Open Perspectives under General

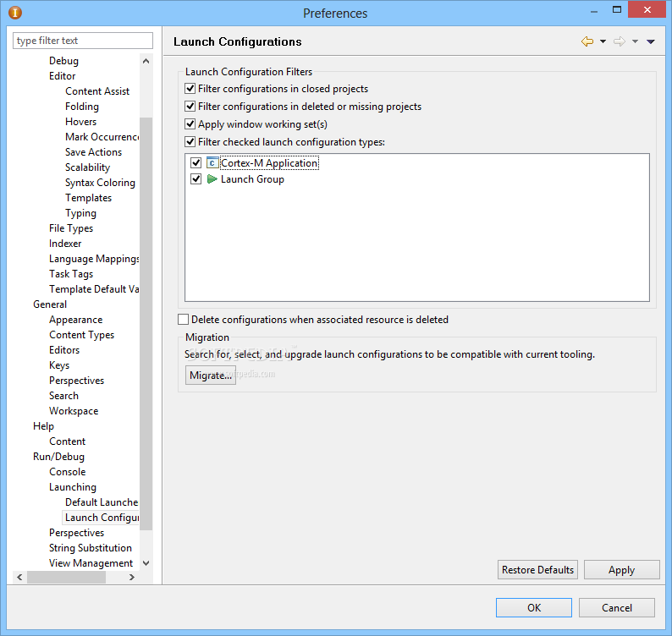point(76,381)
